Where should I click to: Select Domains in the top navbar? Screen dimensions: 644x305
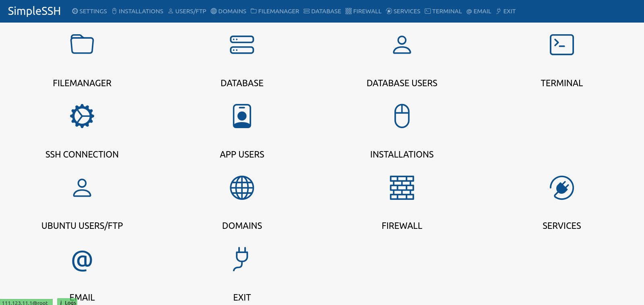[x=229, y=11]
